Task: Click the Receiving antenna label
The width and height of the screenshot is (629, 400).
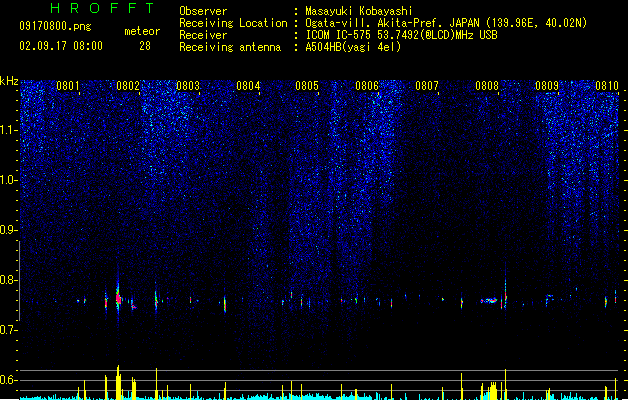Action: pos(230,47)
